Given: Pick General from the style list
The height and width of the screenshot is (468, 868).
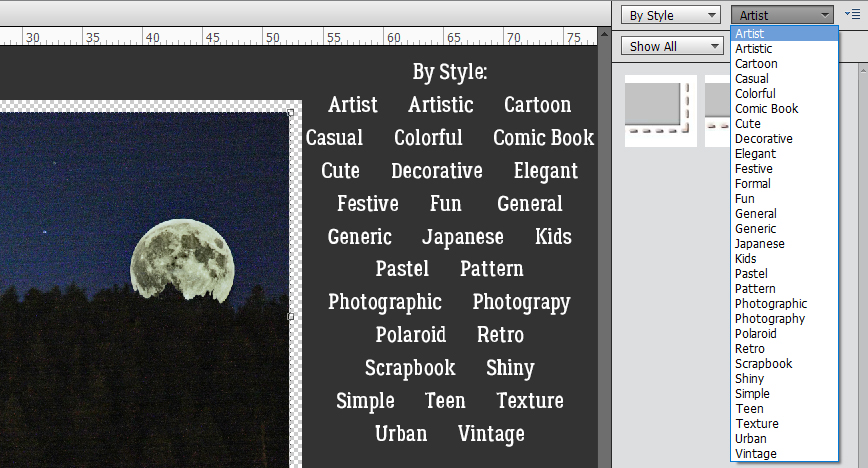Looking at the screenshot, I should [784, 213].
